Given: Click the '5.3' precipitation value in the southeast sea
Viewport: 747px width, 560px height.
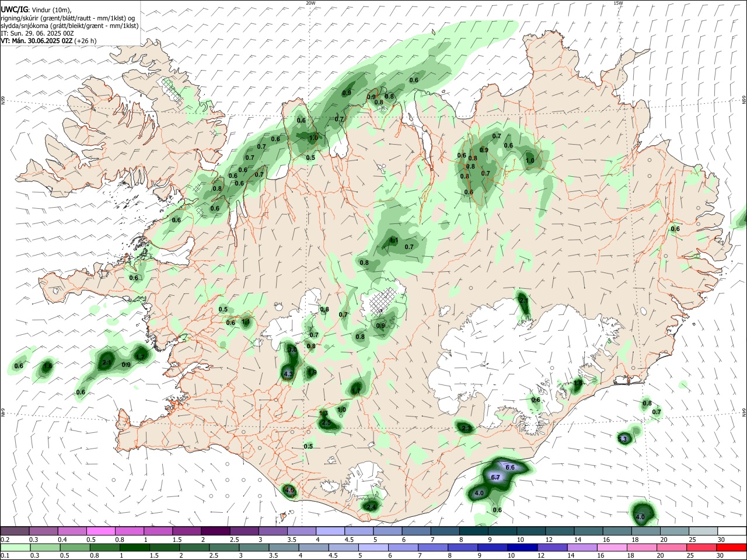Looking at the screenshot, I should (x=622, y=439).
